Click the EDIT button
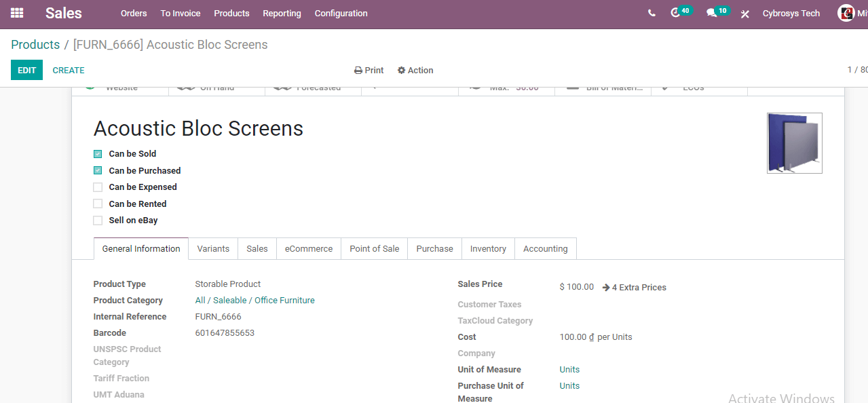Viewport: 868px width, 403px height. point(26,70)
